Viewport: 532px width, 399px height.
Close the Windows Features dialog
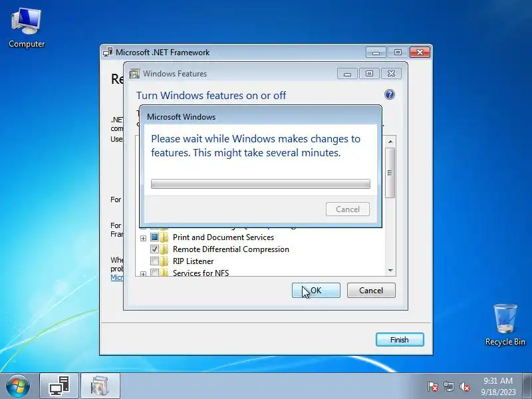coord(391,74)
